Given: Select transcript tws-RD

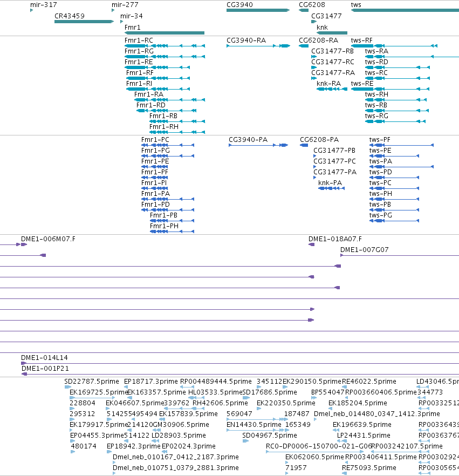Looking at the screenshot, I should tap(398, 67).
